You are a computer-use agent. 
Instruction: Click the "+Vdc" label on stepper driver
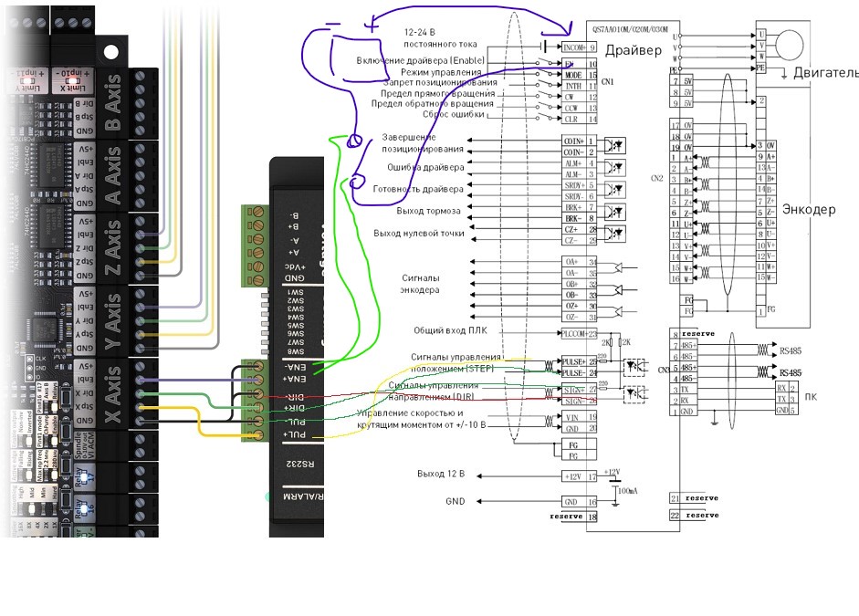tap(295, 267)
